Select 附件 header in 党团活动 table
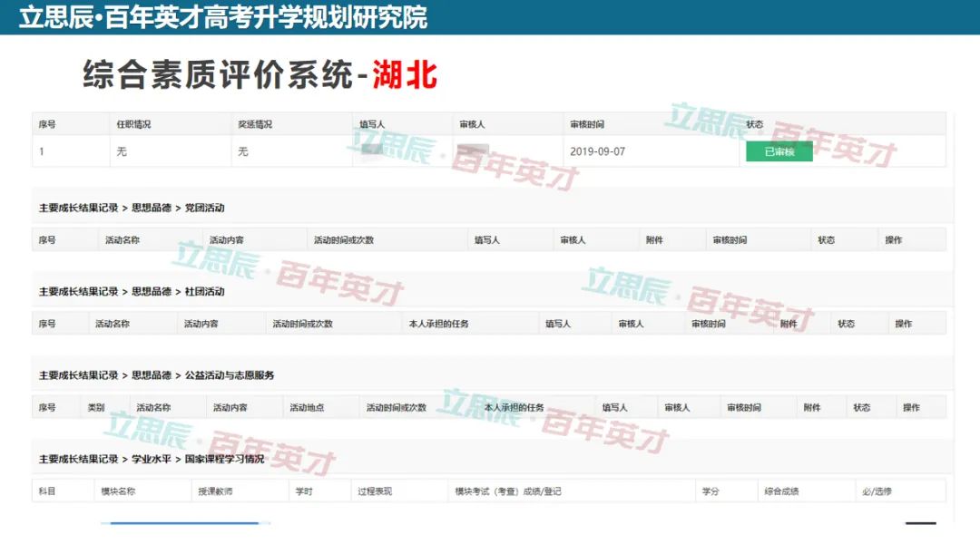Image resolution: width=980 pixels, height=544 pixels. 654,240
